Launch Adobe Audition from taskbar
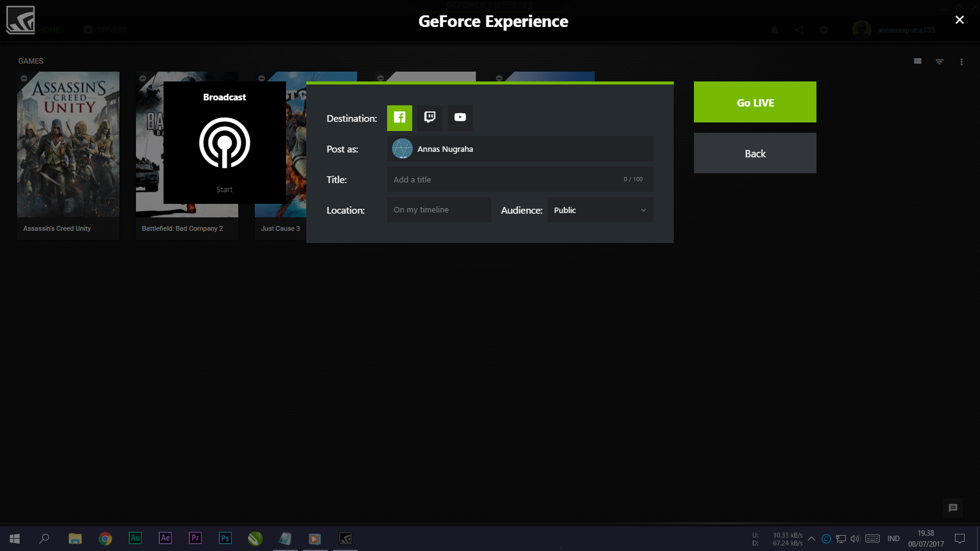The height and width of the screenshot is (551, 980). (135, 538)
